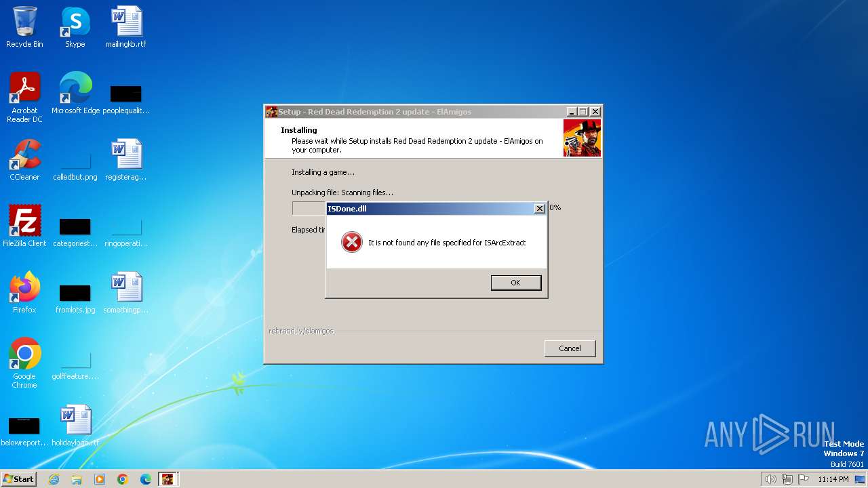
Task: Click OK in the ISDone.dll error dialog
Action: point(516,283)
